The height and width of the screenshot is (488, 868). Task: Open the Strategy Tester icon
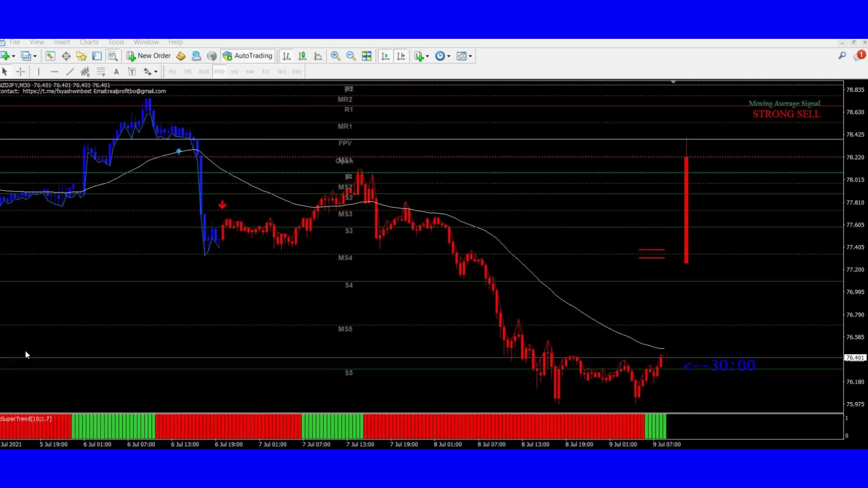click(x=113, y=56)
